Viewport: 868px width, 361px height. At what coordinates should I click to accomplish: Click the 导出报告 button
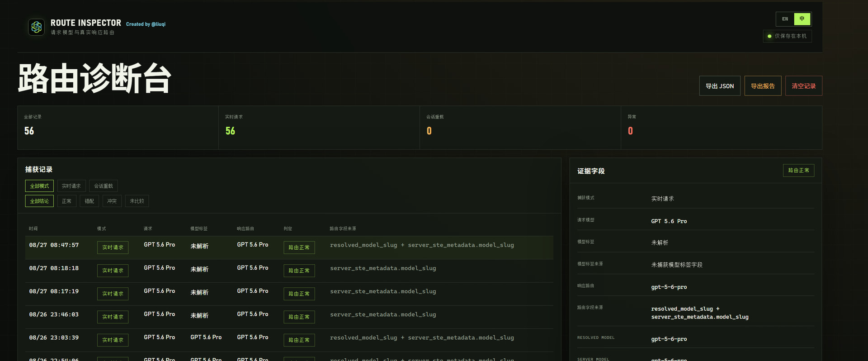point(763,86)
